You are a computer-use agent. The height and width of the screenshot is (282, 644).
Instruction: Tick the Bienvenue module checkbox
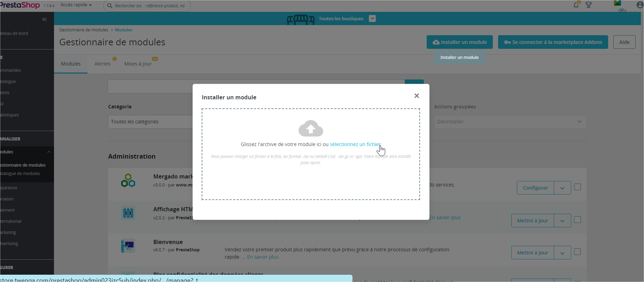(x=577, y=252)
